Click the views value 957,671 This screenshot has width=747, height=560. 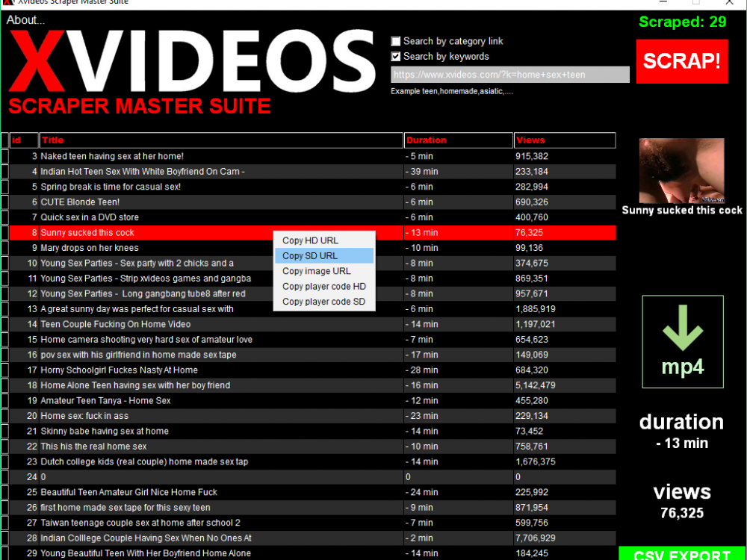[532, 293]
